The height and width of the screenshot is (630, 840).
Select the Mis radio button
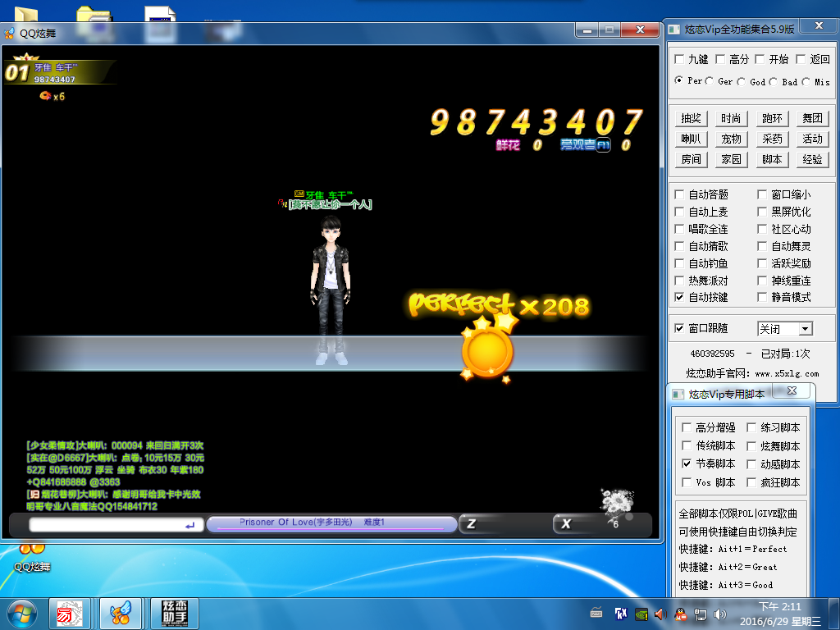point(806,81)
